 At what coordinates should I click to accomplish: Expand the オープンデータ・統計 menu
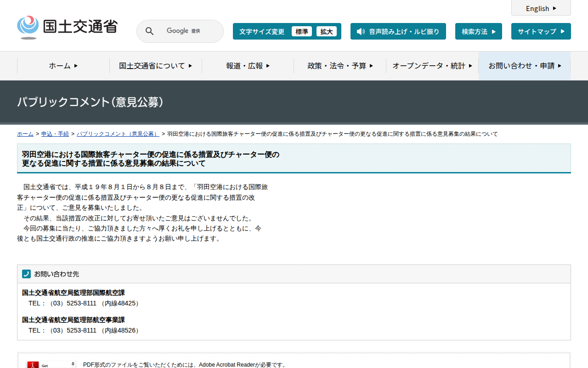pos(432,66)
